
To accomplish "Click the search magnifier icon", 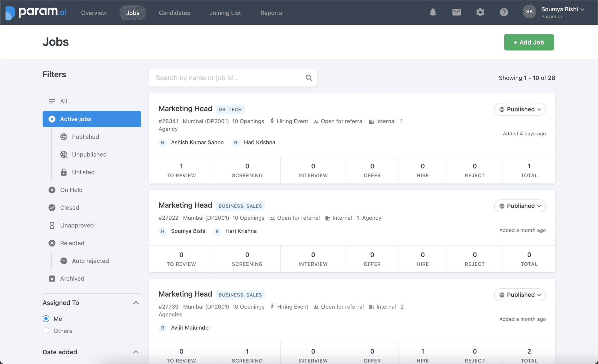I will pos(309,78).
